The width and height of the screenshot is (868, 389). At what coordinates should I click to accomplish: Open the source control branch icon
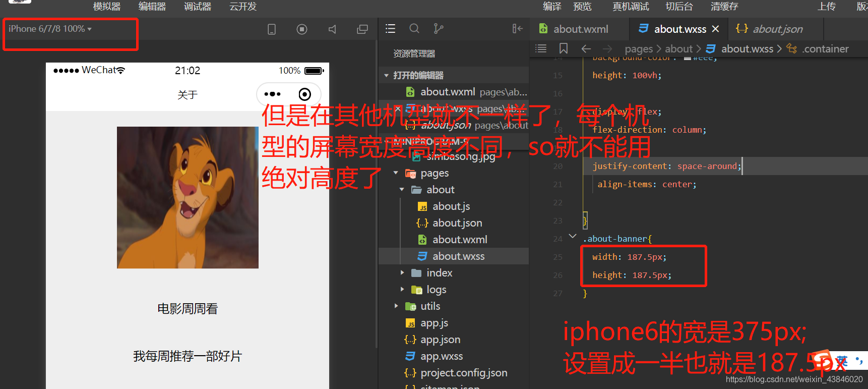pyautogui.click(x=439, y=29)
